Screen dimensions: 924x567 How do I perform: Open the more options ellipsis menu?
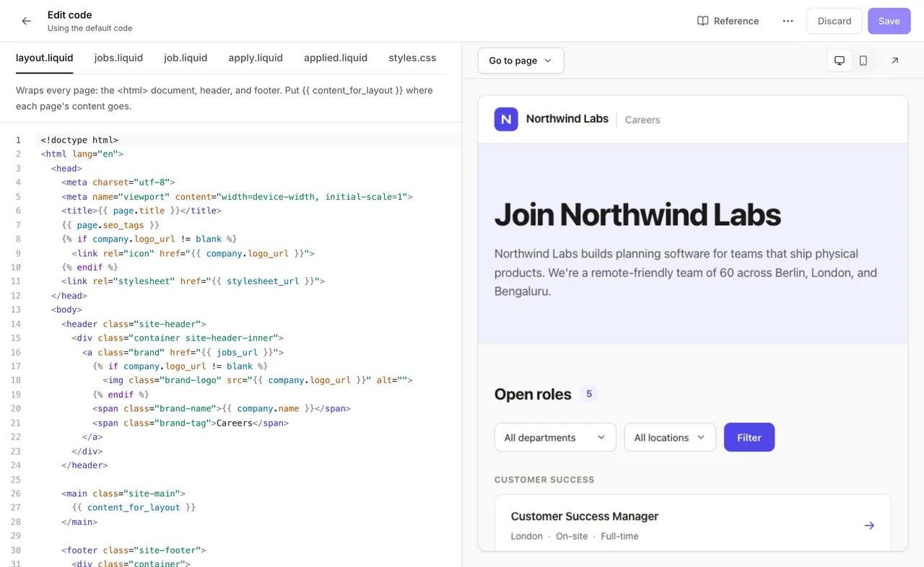point(788,21)
